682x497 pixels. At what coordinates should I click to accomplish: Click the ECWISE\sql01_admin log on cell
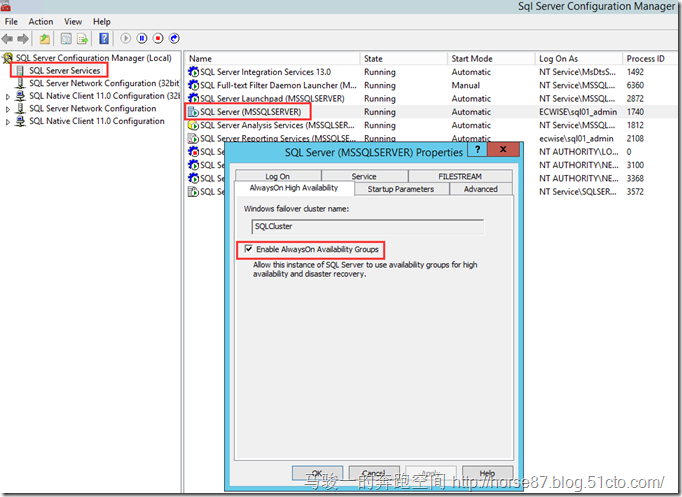click(x=578, y=112)
